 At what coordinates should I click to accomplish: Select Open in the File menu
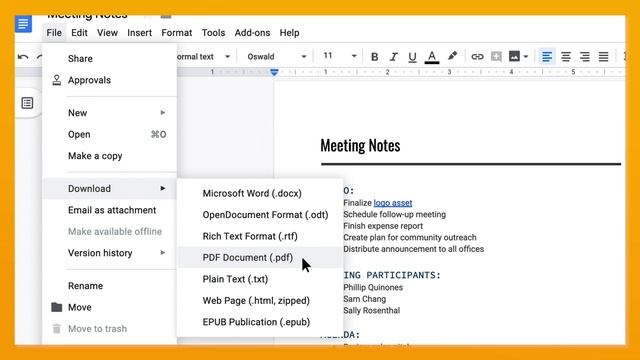(x=109, y=134)
